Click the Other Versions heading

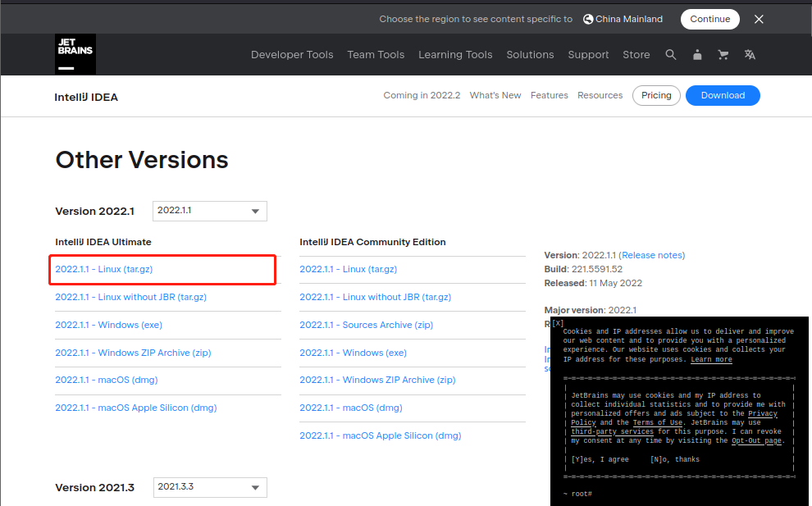(x=142, y=160)
